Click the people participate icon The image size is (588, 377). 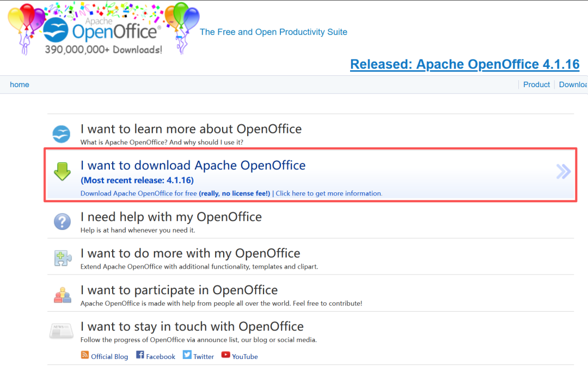pyautogui.click(x=62, y=295)
